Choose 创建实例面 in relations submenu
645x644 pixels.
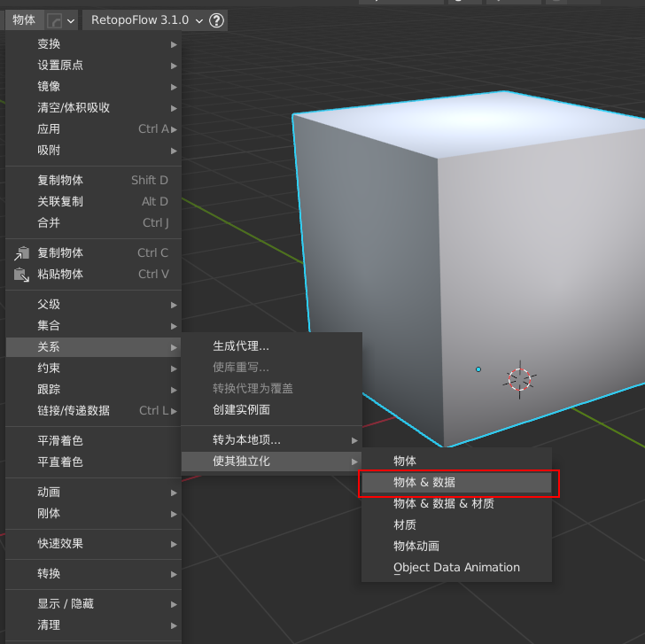(x=271, y=409)
